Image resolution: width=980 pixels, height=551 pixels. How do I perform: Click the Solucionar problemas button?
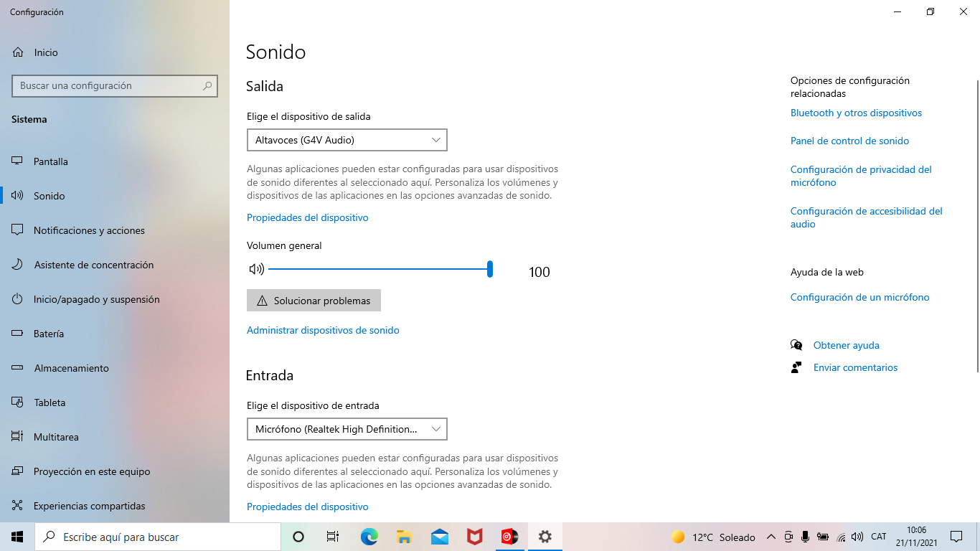point(314,301)
